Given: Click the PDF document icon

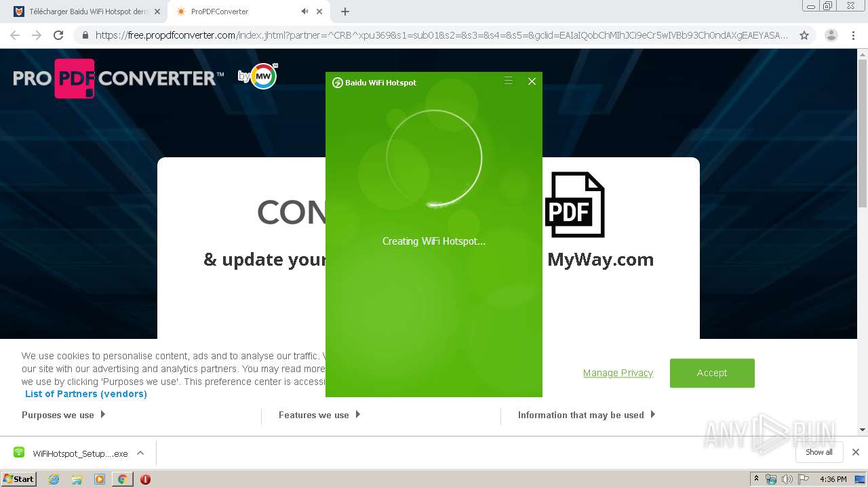Looking at the screenshot, I should [574, 205].
